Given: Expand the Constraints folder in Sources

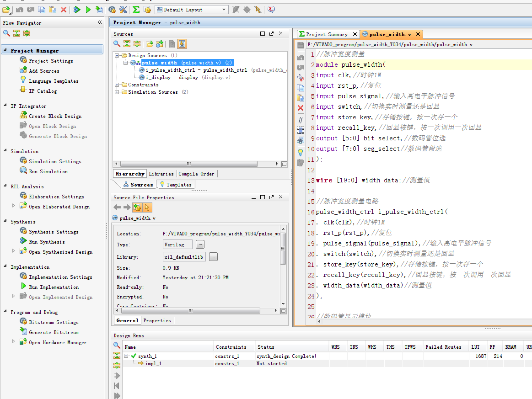Looking at the screenshot, I should [x=117, y=85].
